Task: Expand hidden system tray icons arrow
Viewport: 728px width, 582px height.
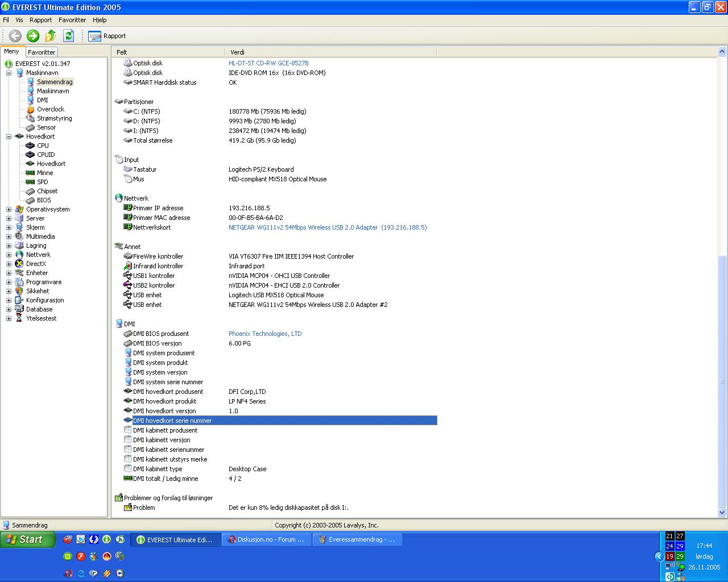Action: pos(659,556)
